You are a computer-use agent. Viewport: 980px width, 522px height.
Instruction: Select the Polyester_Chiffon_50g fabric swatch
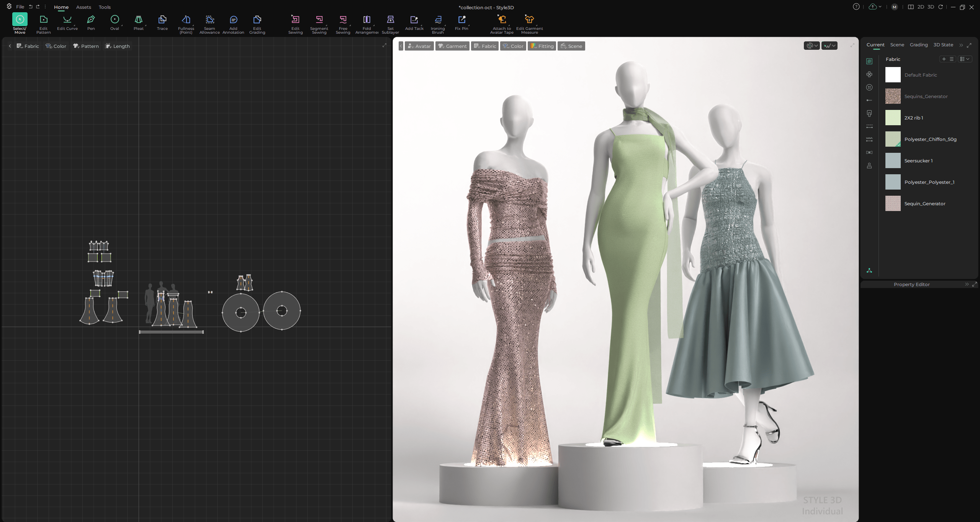893,139
